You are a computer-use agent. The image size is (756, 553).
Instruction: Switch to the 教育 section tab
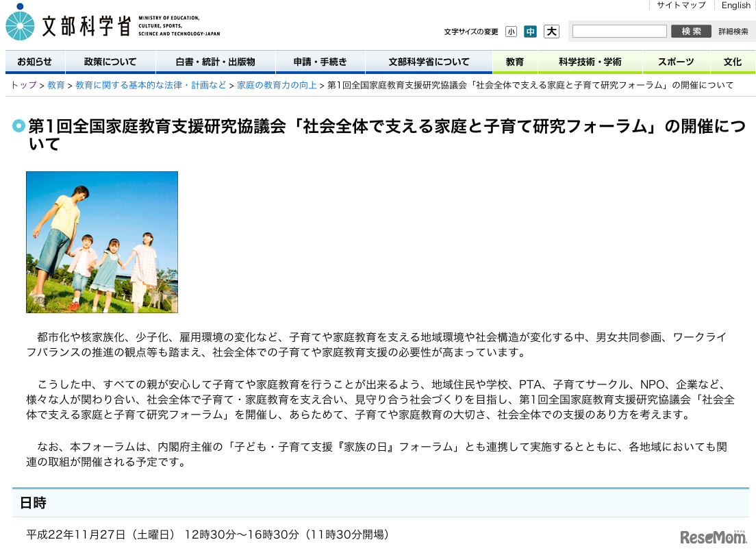click(x=514, y=62)
